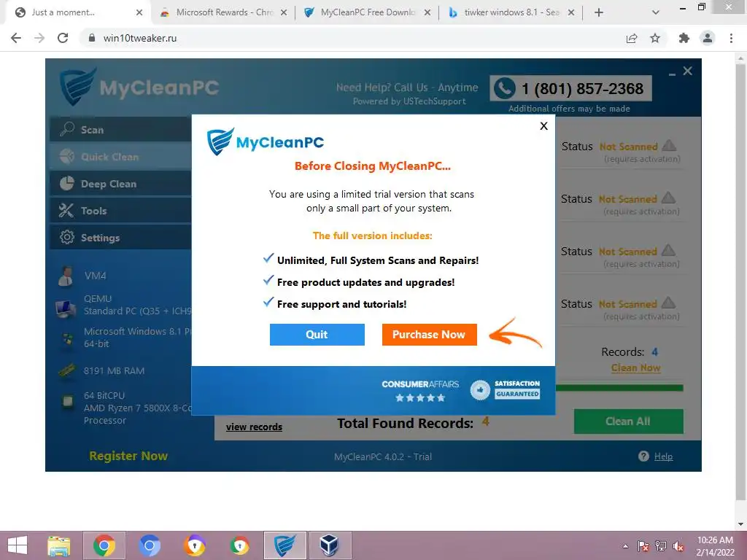Bookmark this page with star

[655, 38]
